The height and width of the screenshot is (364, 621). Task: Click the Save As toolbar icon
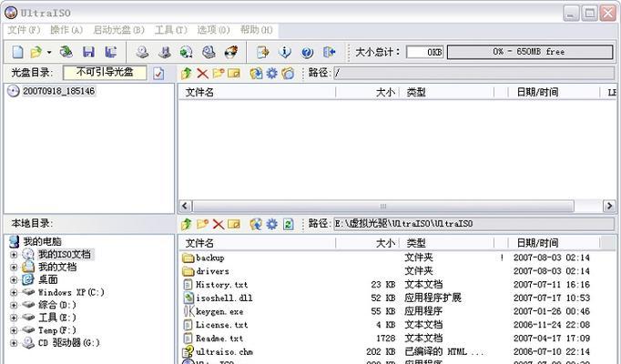pos(110,52)
